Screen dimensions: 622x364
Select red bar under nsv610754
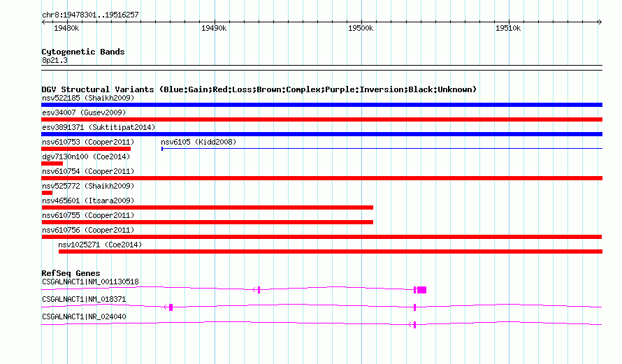321,178
